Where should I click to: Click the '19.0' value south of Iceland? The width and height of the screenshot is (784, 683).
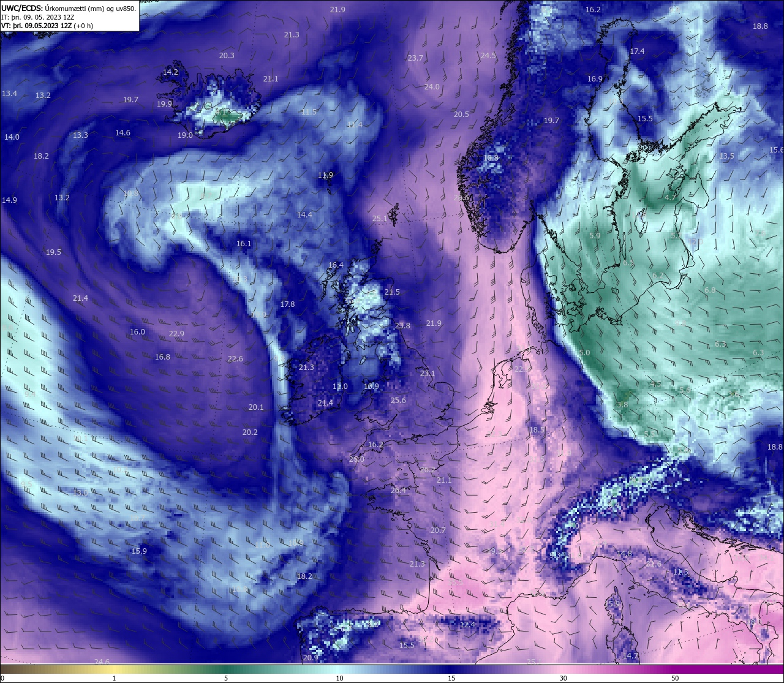click(185, 135)
